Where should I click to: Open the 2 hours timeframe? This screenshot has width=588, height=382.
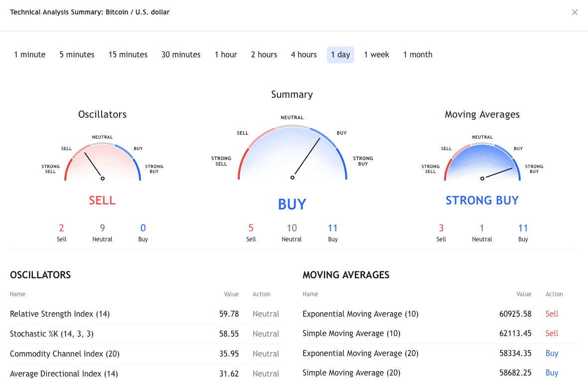point(264,55)
